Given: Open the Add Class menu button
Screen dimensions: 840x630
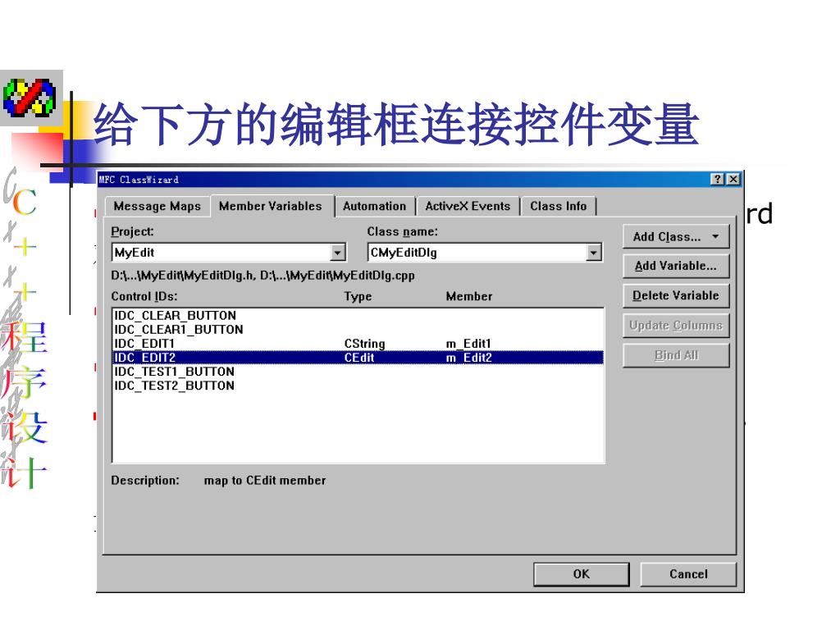Looking at the screenshot, I should pyautogui.click(x=676, y=237).
